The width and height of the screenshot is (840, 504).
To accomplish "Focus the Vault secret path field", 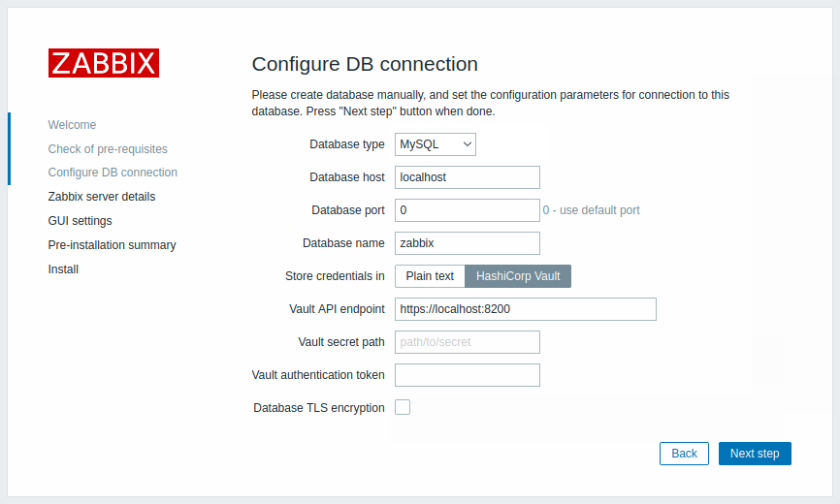I will point(467,342).
